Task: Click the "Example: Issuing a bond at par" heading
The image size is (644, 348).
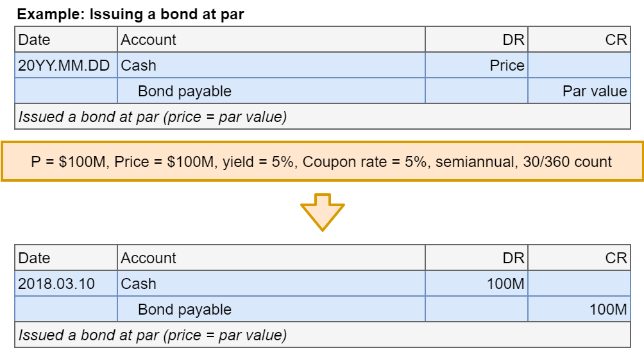Action: click(x=130, y=13)
